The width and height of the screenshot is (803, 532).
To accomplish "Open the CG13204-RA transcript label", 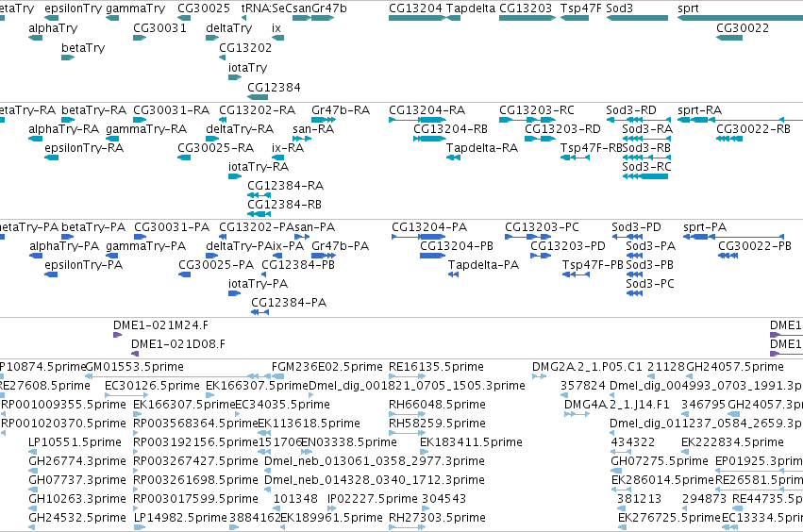I will click(x=427, y=110).
